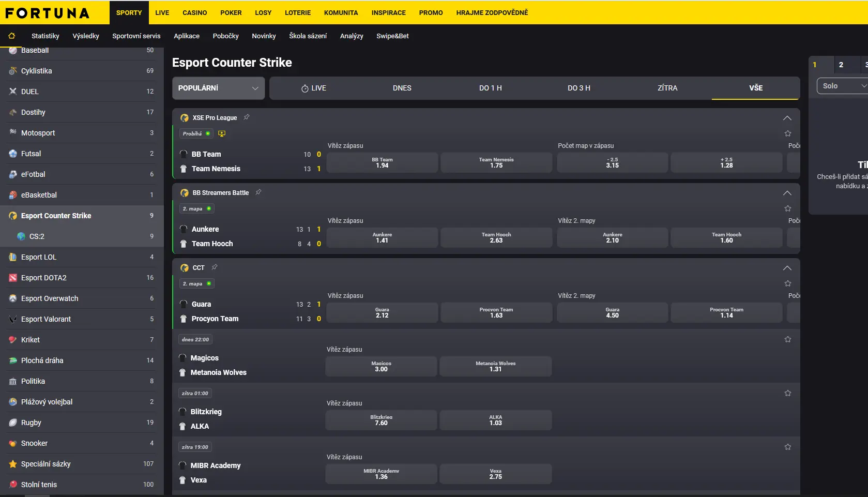Favorite the BB Team vs Team Nemesis match

(788, 133)
